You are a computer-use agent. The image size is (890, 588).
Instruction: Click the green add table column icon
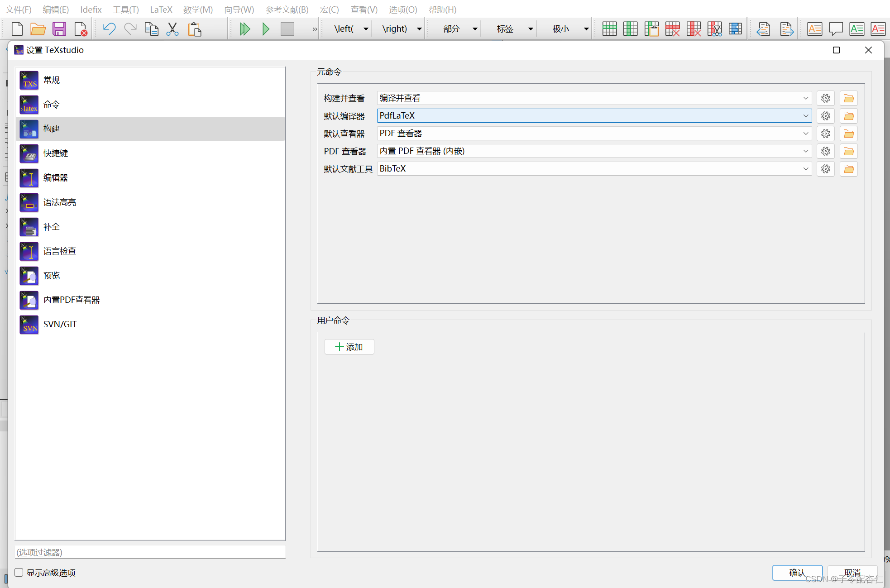[x=631, y=29]
